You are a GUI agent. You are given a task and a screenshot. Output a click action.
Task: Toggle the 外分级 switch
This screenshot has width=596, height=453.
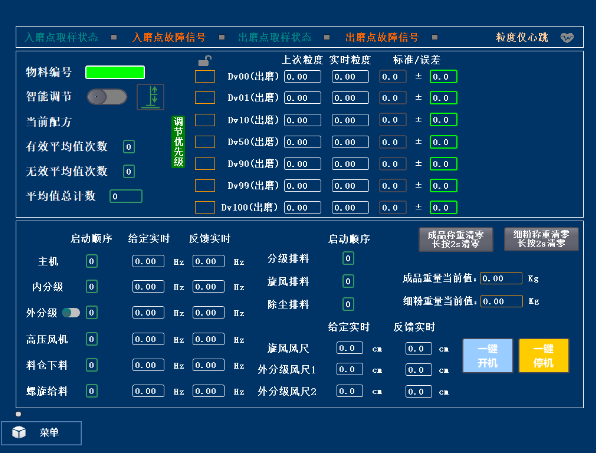(x=71, y=312)
